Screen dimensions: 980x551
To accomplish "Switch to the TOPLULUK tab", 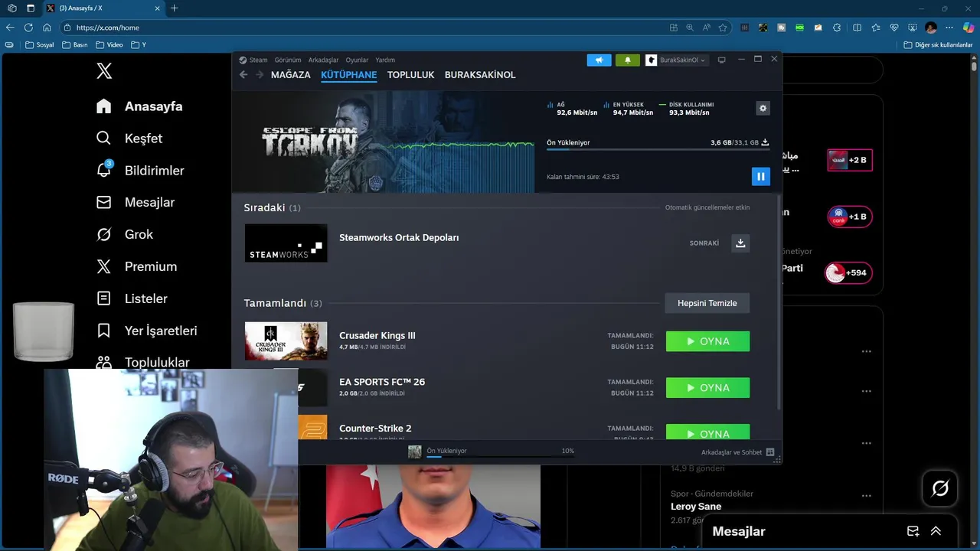I will point(410,75).
